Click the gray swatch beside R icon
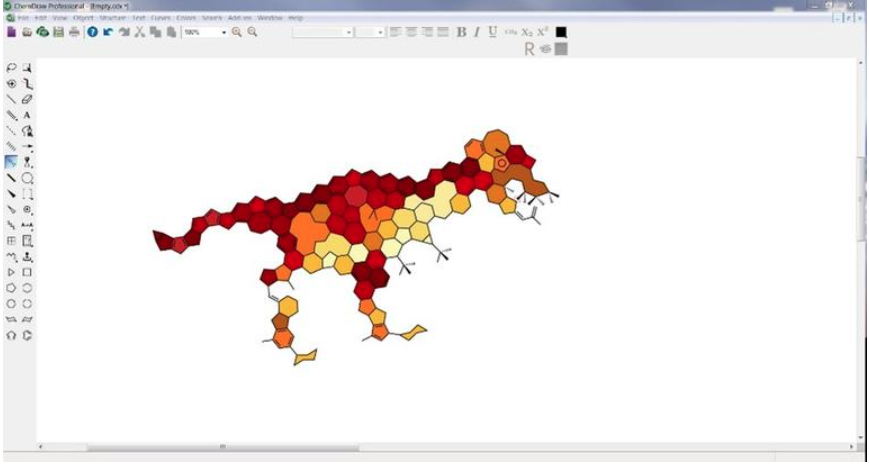 coord(561,49)
